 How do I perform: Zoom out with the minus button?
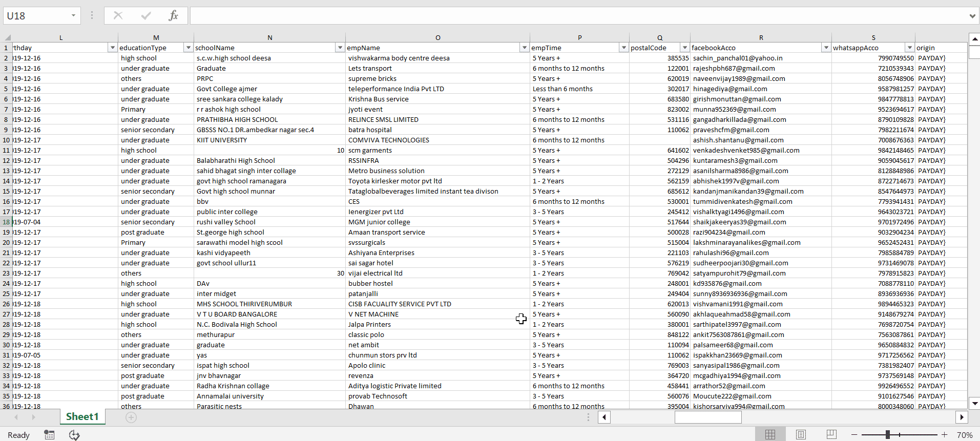[x=854, y=435]
